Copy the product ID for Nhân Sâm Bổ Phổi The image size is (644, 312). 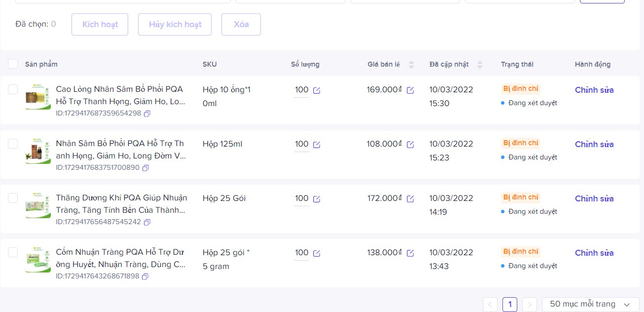(x=146, y=168)
